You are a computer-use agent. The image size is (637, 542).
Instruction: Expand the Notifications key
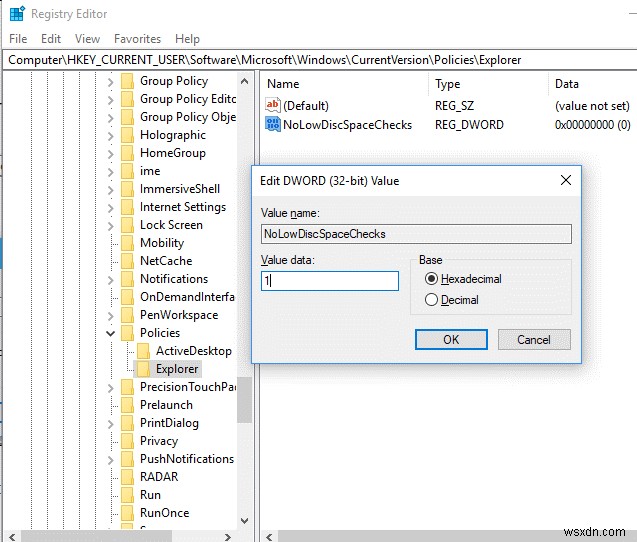pyautogui.click(x=110, y=280)
